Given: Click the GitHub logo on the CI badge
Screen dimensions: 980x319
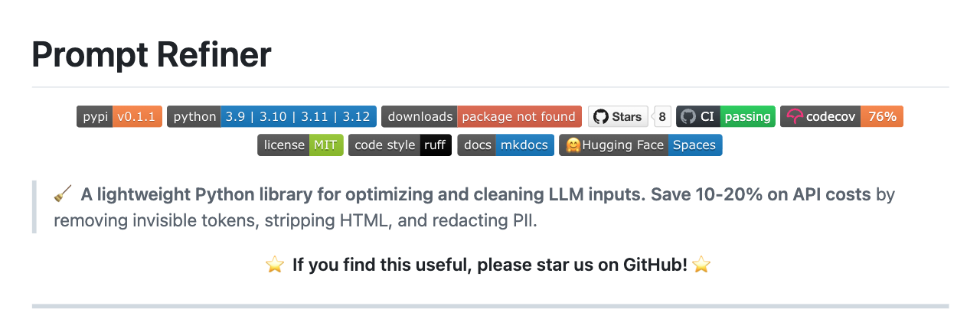Looking at the screenshot, I should pyautogui.click(x=688, y=116).
